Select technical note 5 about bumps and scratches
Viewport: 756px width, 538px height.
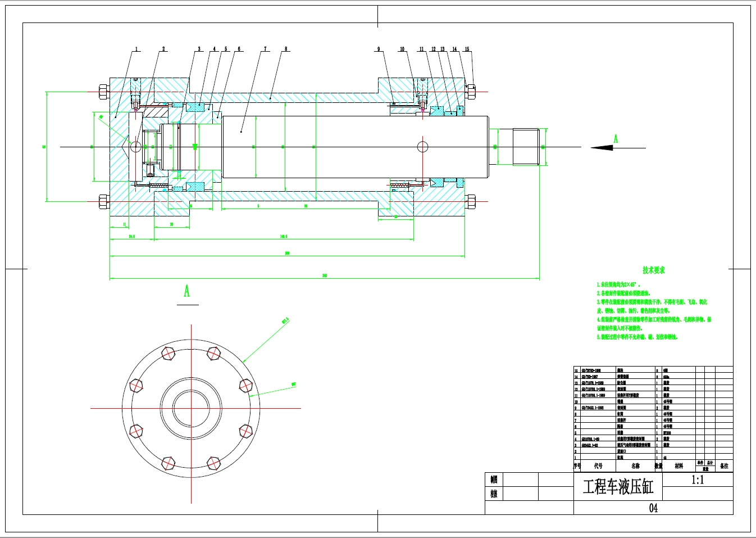(x=637, y=337)
